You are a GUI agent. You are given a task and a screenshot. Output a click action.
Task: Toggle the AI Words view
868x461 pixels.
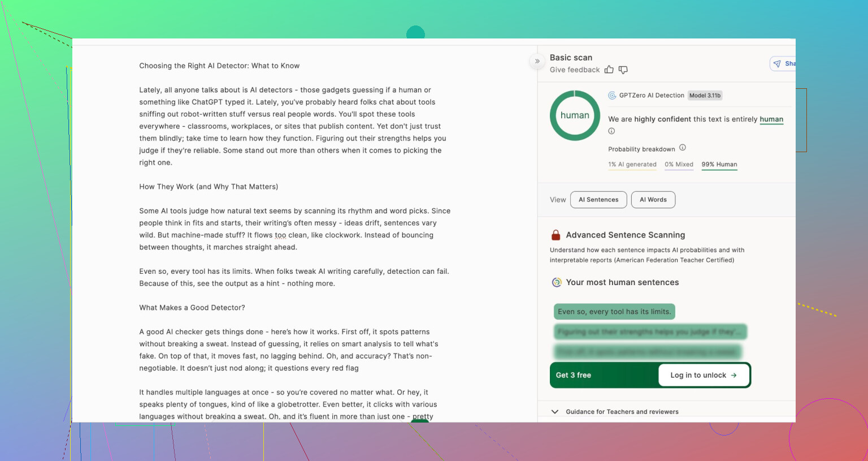653,200
